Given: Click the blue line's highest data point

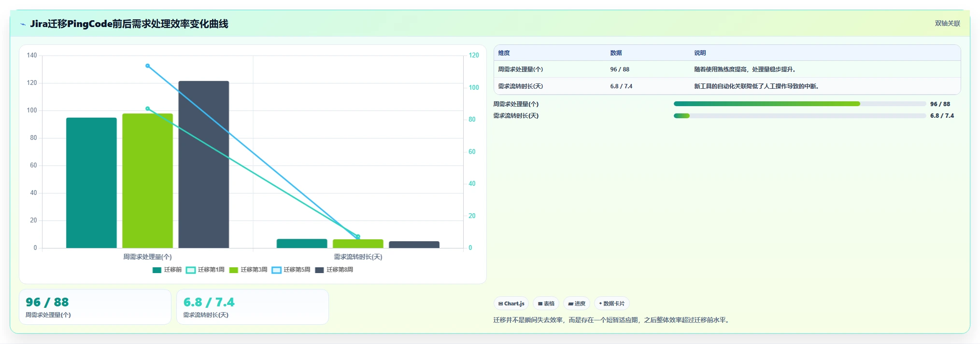Looking at the screenshot, I should point(147,66).
